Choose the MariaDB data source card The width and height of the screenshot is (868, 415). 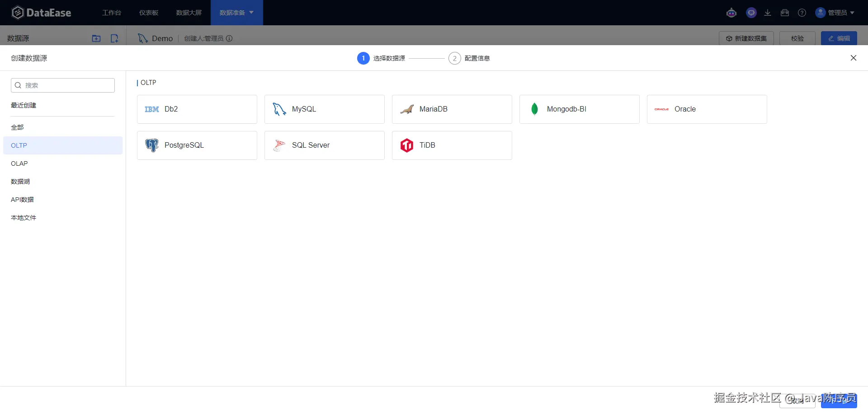tap(452, 109)
